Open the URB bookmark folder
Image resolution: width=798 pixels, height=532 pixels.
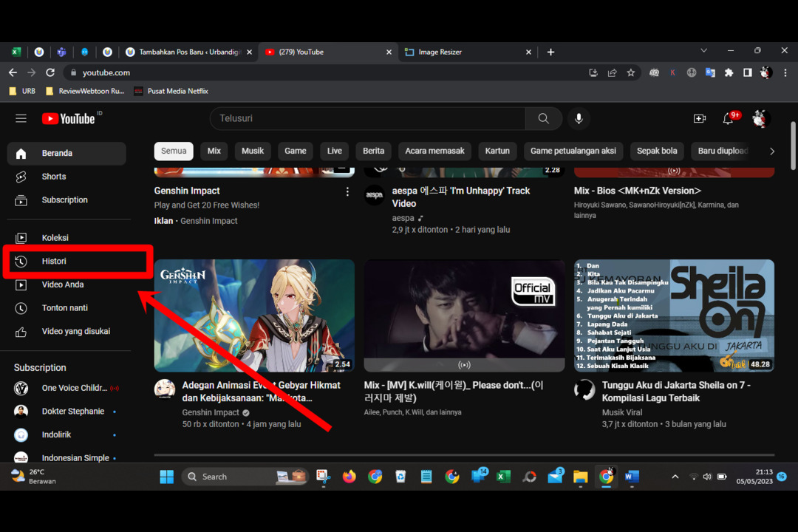(22, 91)
